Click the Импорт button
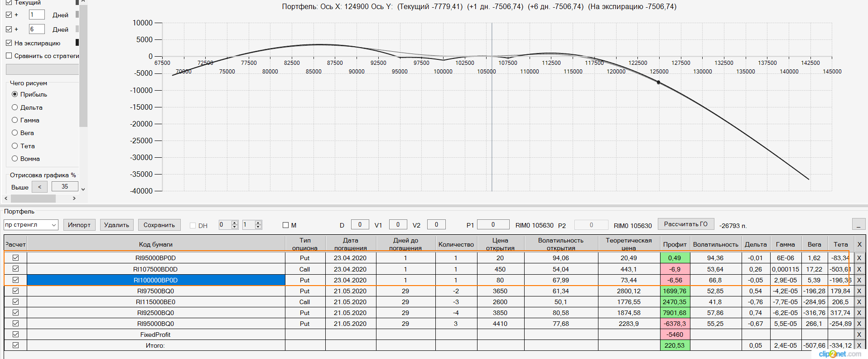 pos(79,225)
